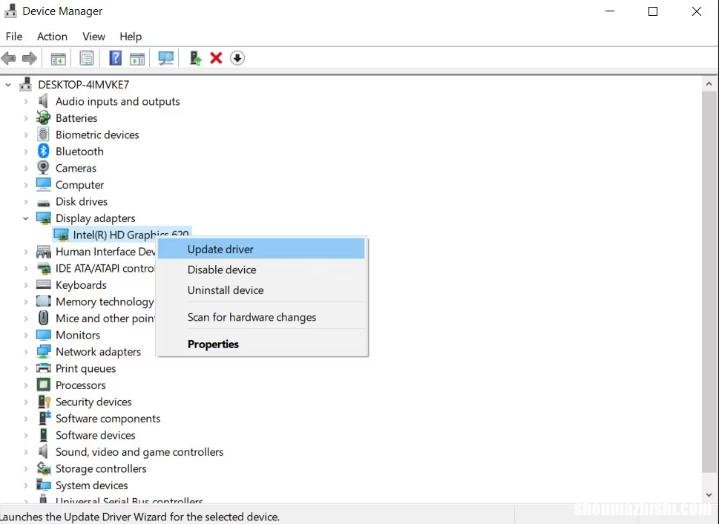Expand the Bluetooth node arrow
Screen dimensions: 722x524
point(26,151)
